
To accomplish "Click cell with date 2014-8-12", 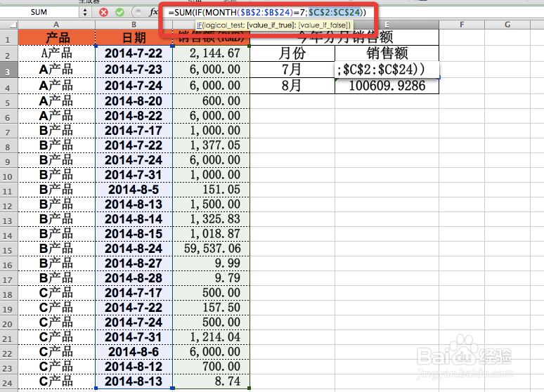I will [x=134, y=367].
